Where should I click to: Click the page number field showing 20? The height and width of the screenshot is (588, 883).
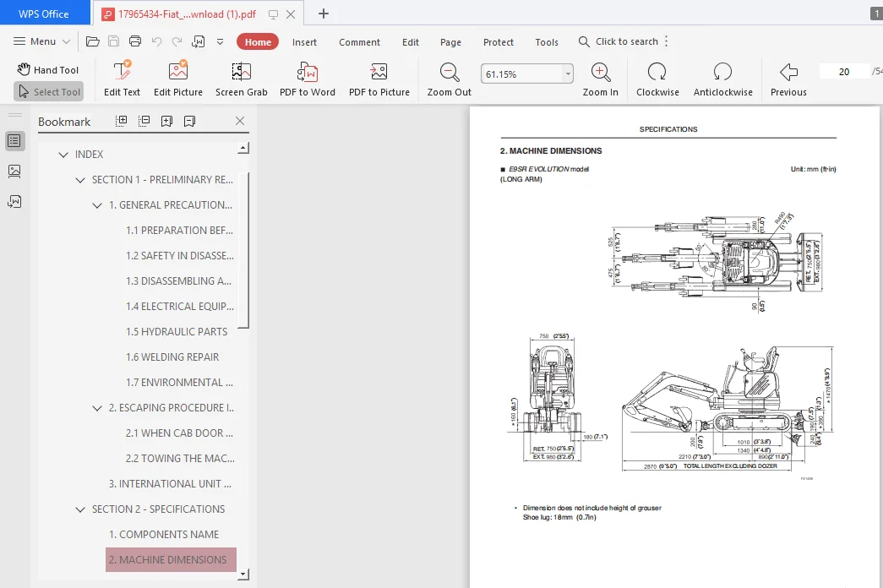[843, 72]
